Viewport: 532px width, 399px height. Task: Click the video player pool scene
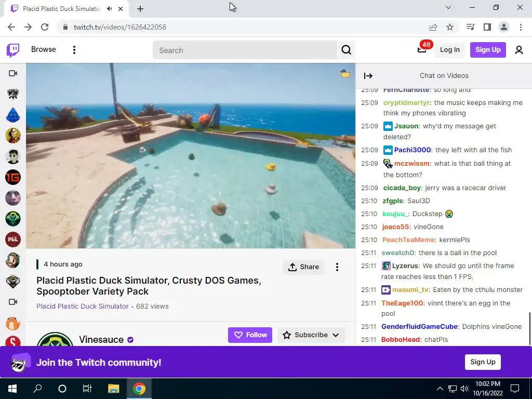coord(191,156)
